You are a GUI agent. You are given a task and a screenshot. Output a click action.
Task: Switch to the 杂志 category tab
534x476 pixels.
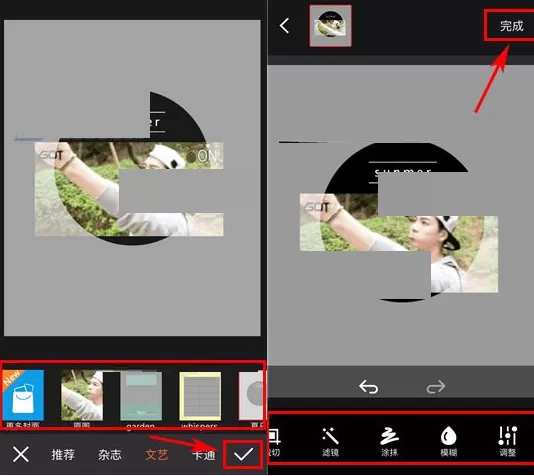[110, 455]
